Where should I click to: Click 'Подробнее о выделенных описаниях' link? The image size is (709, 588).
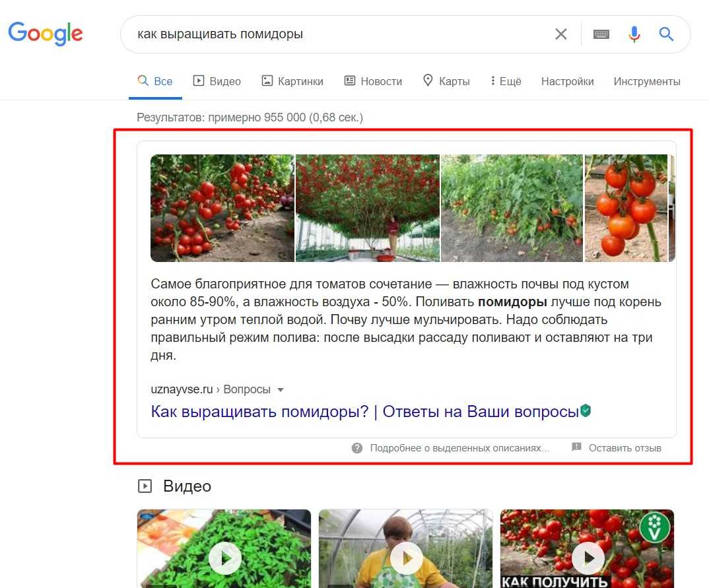459,448
